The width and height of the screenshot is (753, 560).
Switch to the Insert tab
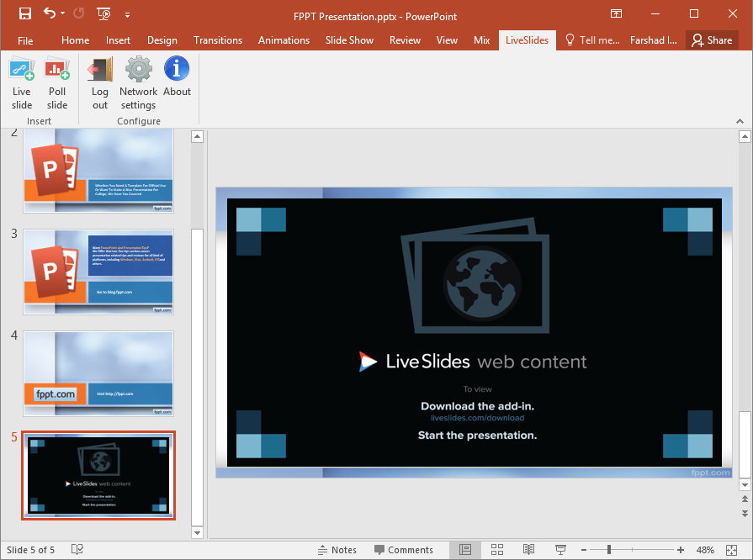[118, 40]
